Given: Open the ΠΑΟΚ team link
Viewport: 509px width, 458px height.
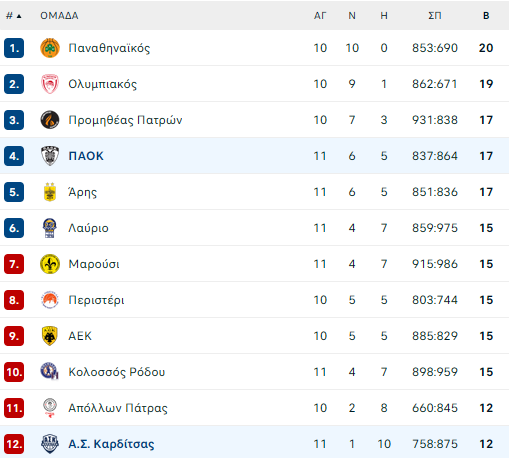Looking at the screenshot, I should (86, 156).
